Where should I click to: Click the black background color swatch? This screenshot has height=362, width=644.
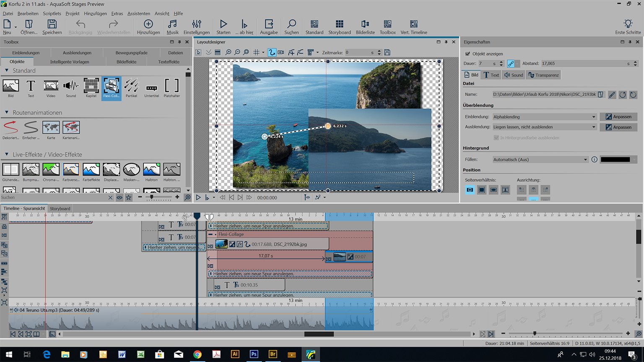pos(615,160)
